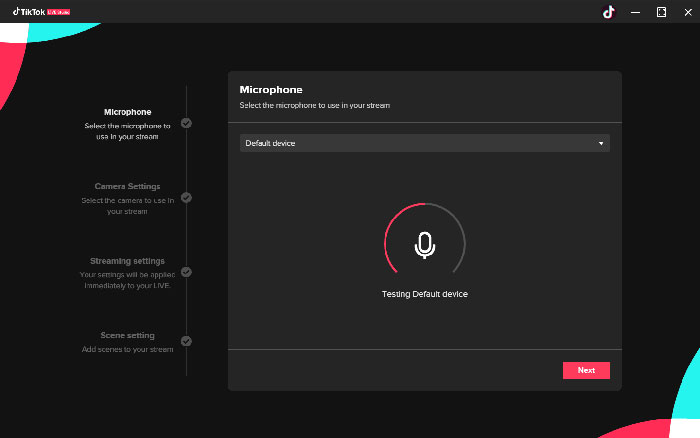Maximize the LIVE Studio window
This screenshot has height=438, width=700.
pos(661,12)
